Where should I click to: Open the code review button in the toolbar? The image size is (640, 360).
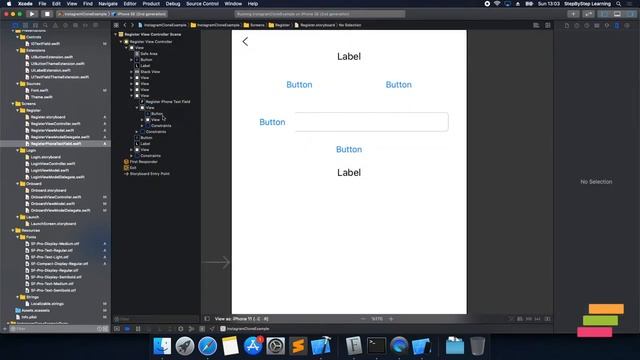(588, 14)
